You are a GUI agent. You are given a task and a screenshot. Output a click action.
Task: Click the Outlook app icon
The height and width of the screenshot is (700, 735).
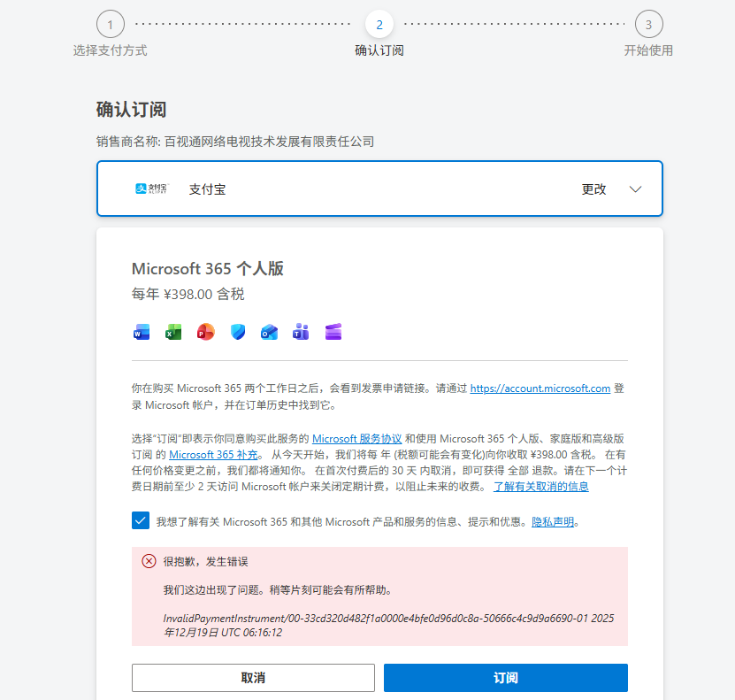[269, 332]
